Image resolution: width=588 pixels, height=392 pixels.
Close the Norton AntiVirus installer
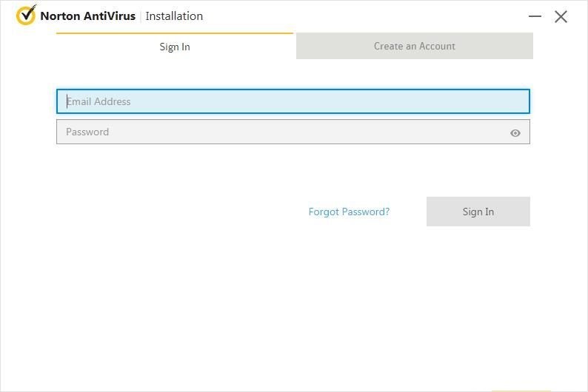561,16
